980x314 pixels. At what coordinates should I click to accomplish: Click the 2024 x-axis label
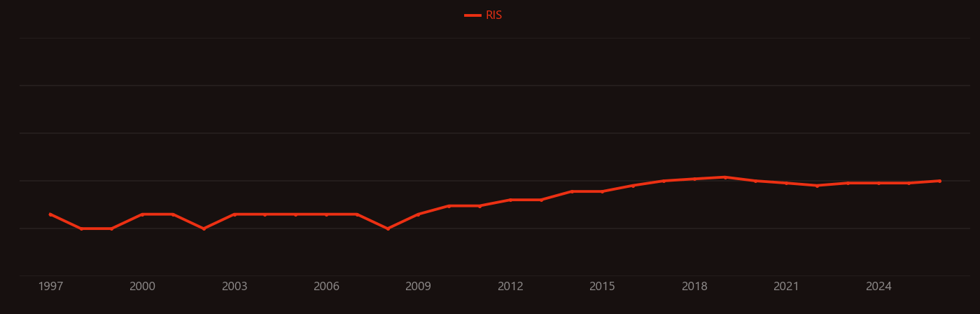click(x=878, y=287)
